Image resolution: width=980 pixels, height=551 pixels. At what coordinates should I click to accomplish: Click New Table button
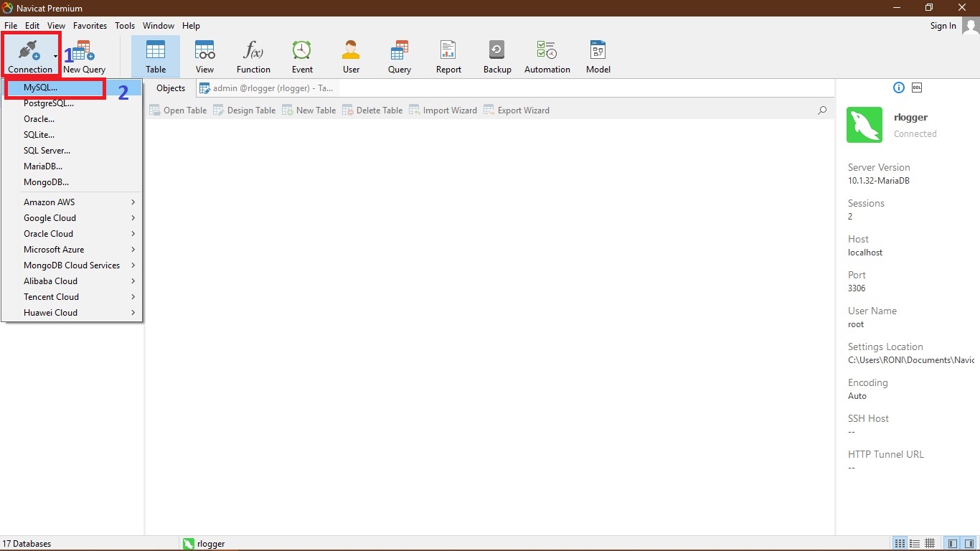coord(308,110)
